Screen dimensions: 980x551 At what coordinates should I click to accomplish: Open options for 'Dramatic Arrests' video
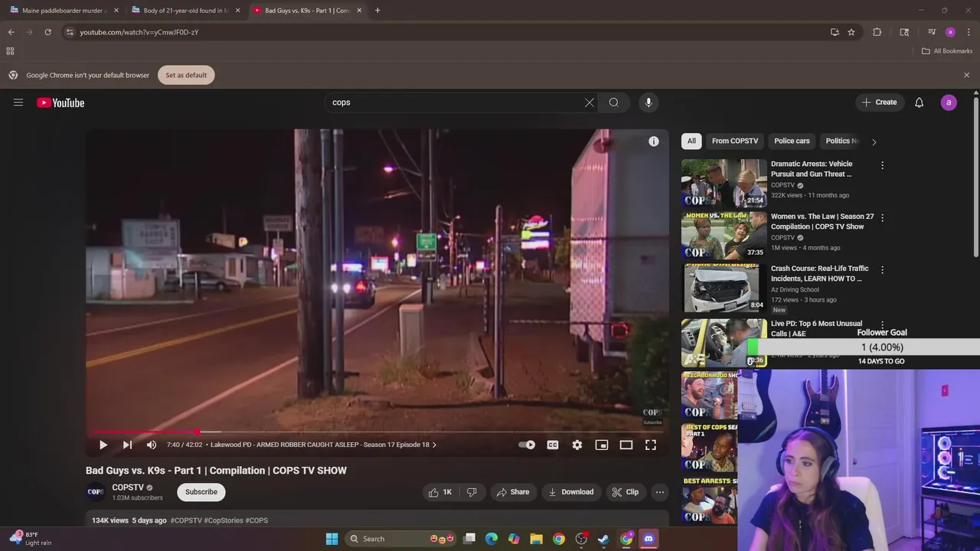pos(882,165)
